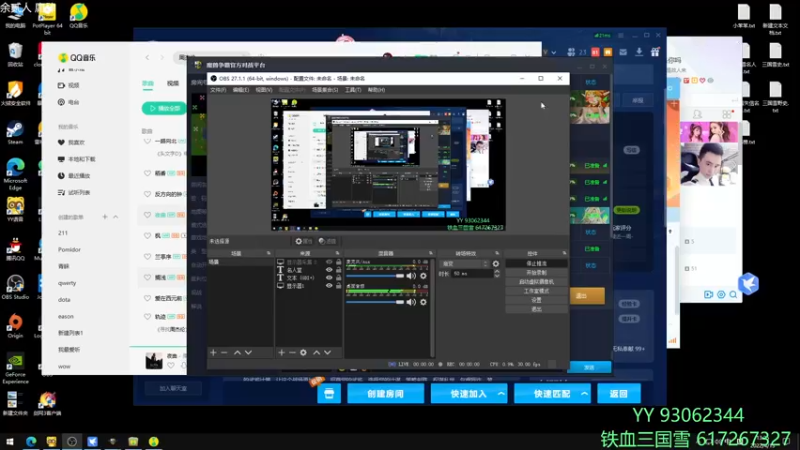Open 工具(T) menu in OBS
The height and width of the screenshot is (450, 800).
pyautogui.click(x=353, y=90)
